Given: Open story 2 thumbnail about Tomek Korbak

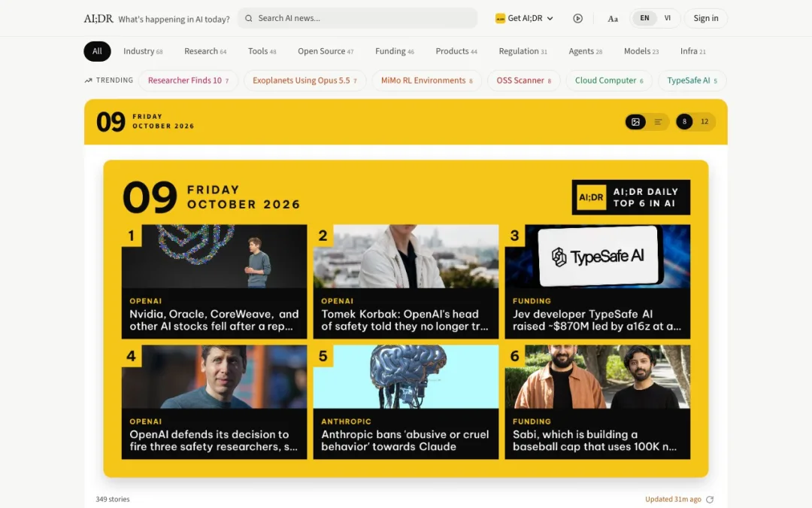Looking at the screenshot, I should pyautogui.click(x=406, y=256).
